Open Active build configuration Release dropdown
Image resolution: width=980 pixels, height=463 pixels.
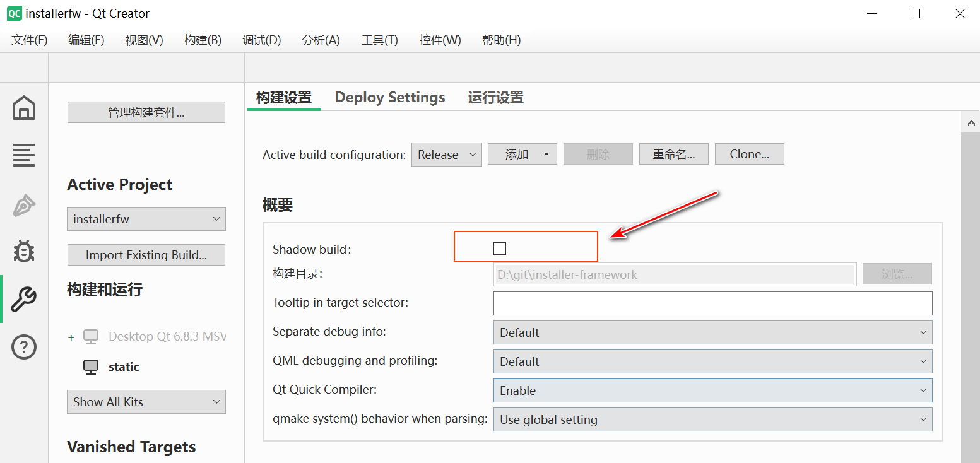(446, 155)
